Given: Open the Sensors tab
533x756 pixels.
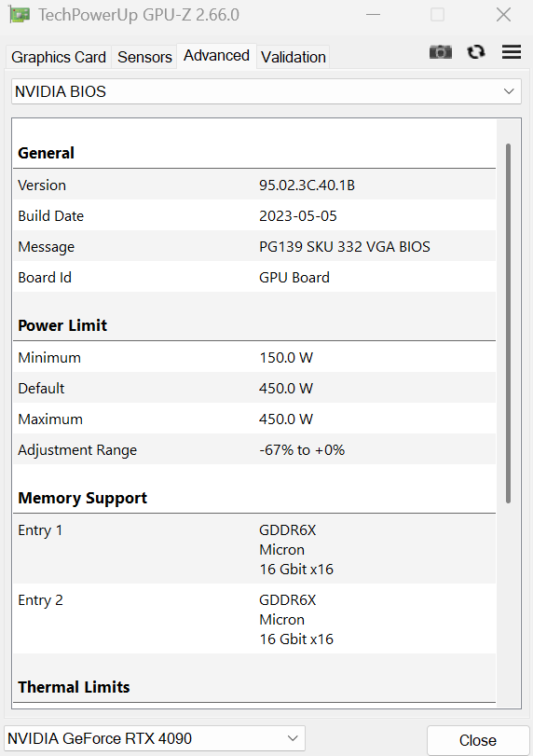Looking at the screenshot, I should tap(144, 57).
